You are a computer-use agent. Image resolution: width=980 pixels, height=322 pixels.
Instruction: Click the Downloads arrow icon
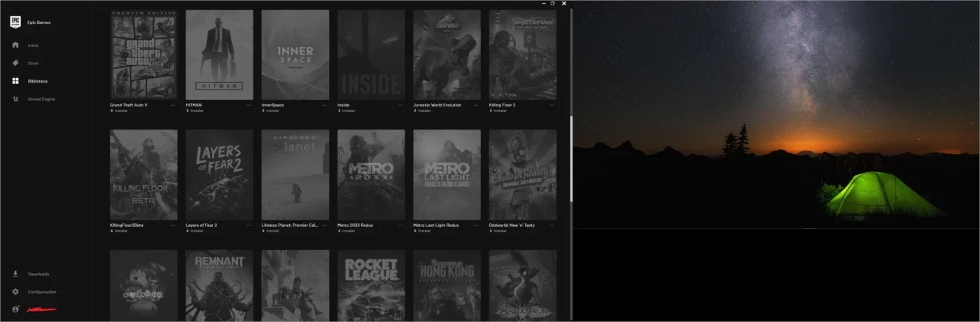click(15, 274)
